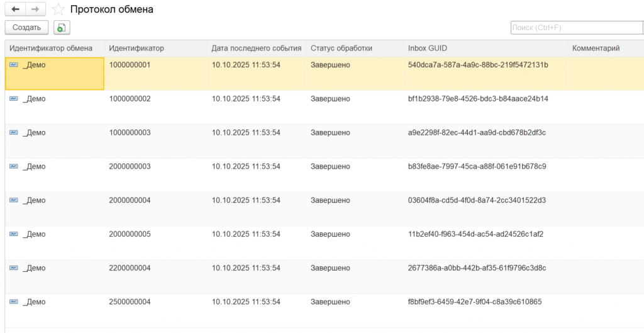Click the Комментарий column header
The image size is (644, 333).
click(x=596, y=48)
